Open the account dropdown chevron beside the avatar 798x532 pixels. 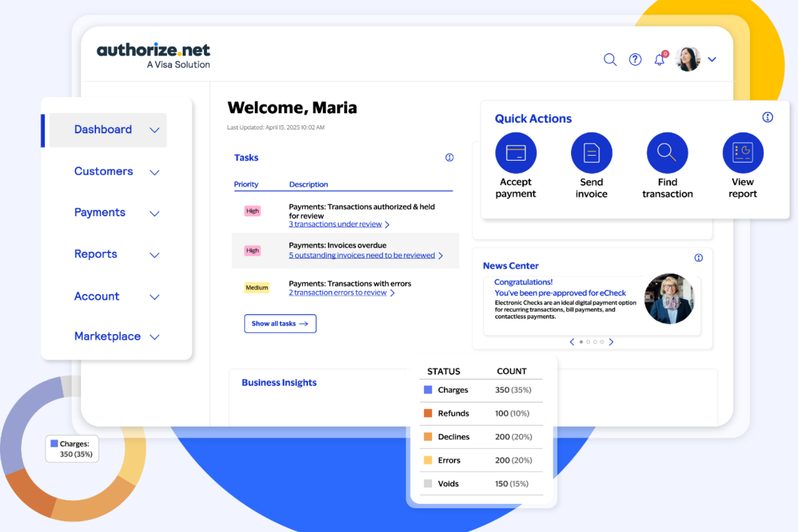712,59
